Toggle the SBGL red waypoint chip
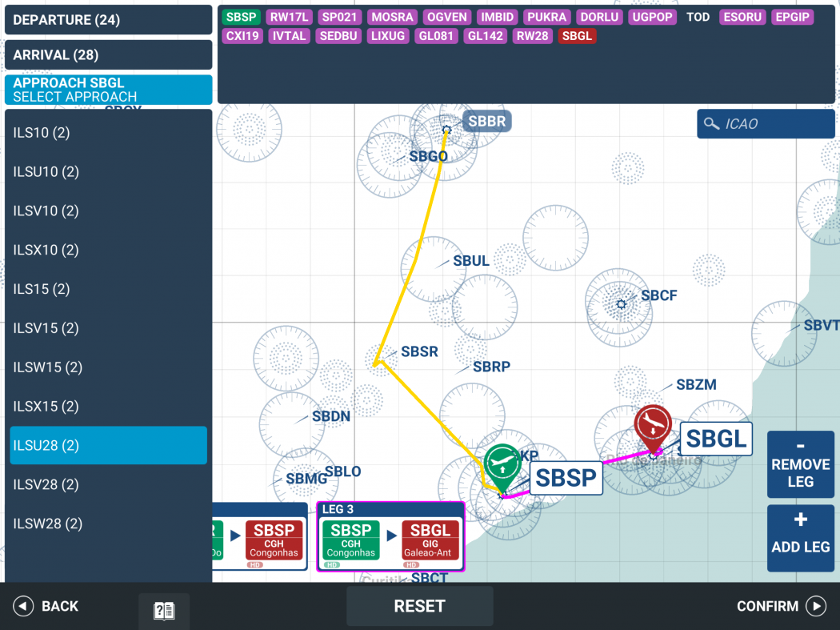 (577, 35)
